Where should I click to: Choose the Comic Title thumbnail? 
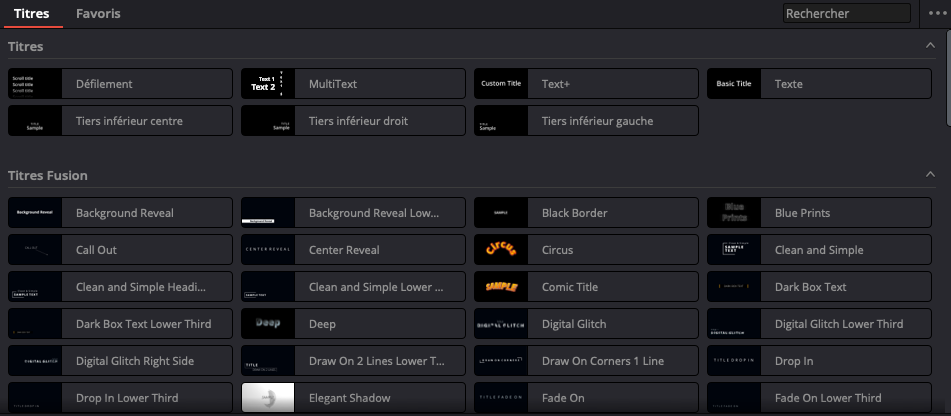[501, 287]
